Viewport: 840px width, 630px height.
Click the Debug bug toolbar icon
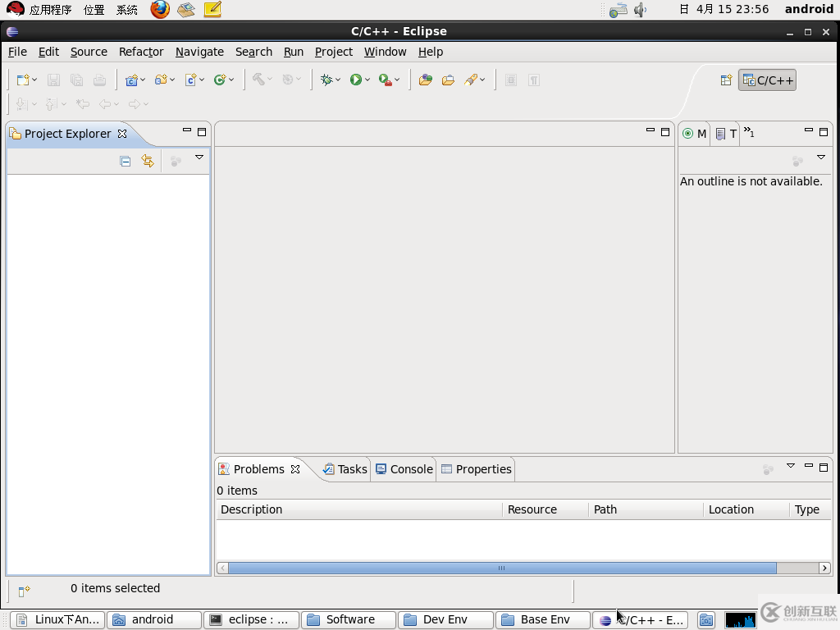[326, 80]
